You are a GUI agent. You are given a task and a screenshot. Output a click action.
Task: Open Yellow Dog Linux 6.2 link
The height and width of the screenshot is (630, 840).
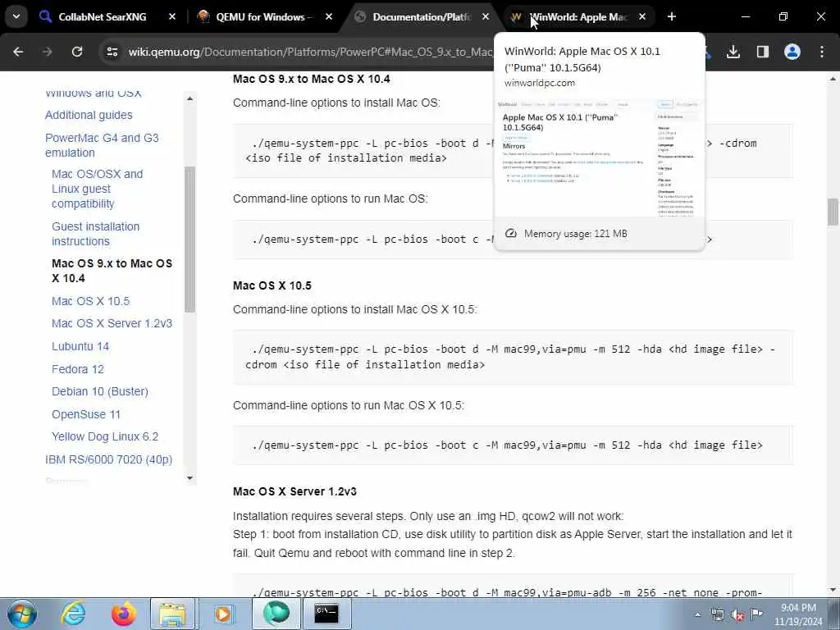pos(105,436)
